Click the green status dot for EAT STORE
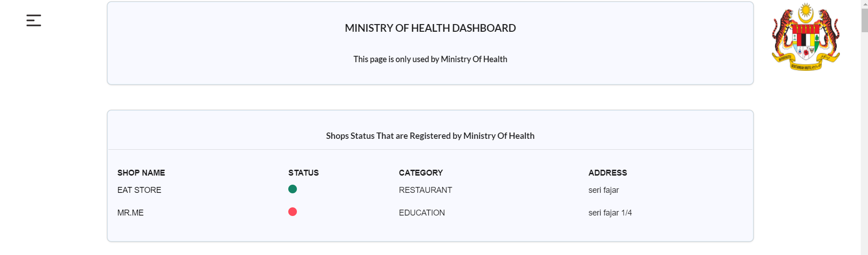 click(292, 189)
